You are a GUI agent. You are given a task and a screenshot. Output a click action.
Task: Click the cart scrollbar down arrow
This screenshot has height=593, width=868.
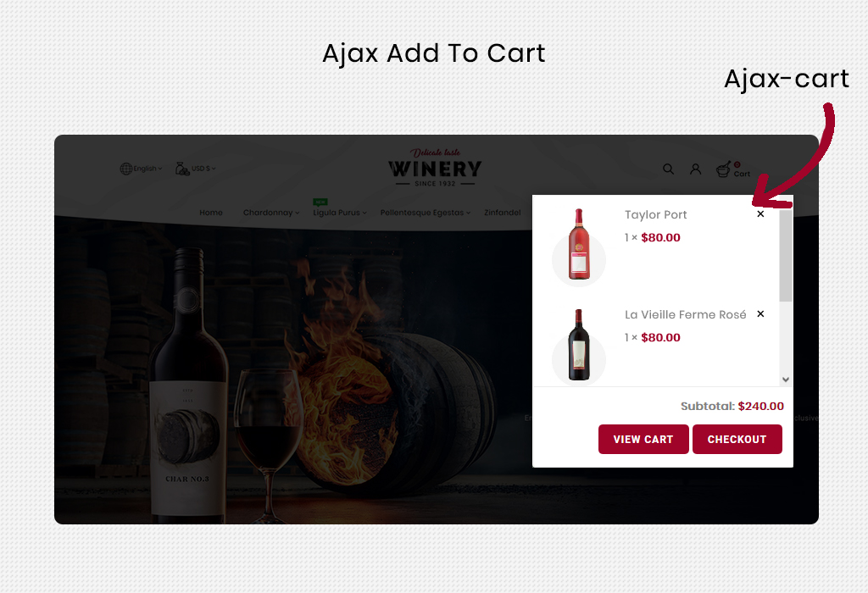click(786, 380)
